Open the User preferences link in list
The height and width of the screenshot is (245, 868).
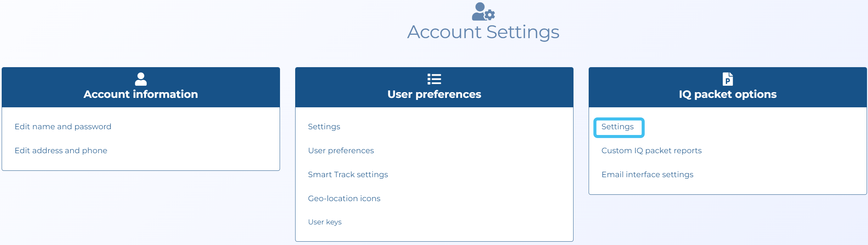coord(341,151)
